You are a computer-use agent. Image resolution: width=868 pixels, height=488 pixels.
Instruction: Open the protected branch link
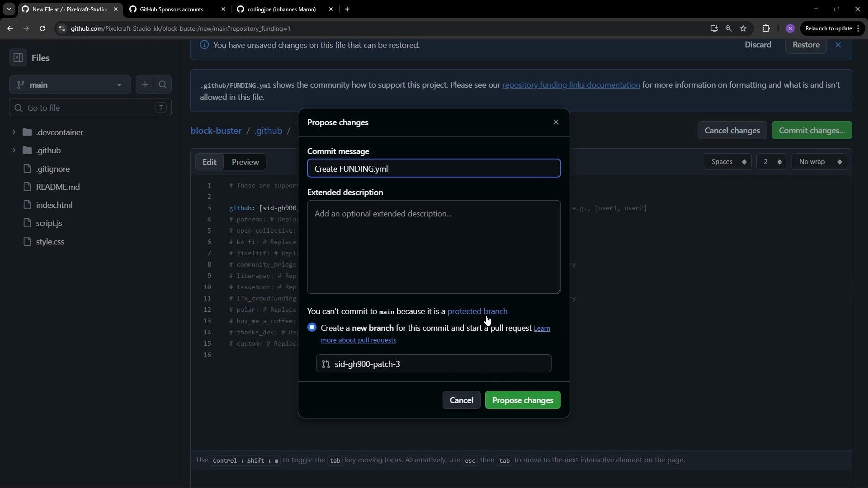(477, 311)
